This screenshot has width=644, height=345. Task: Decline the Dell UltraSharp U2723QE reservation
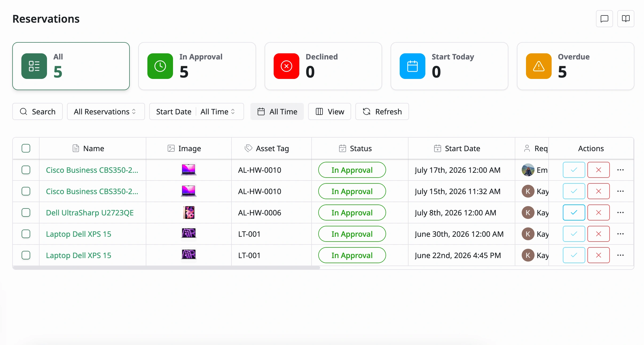point(599,212)
